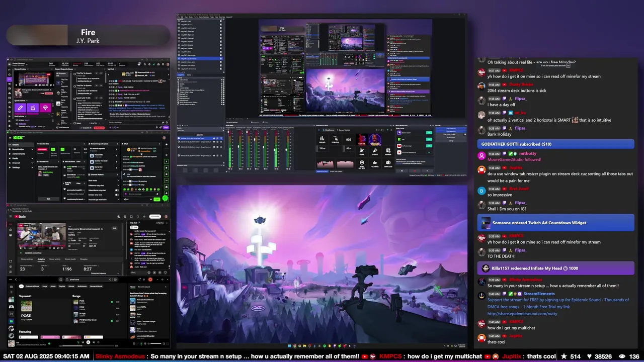The width and height of the screenshot is (644, 362).
Task: Click Complete All in Twitch rewards queue
Action: (87, 128)
